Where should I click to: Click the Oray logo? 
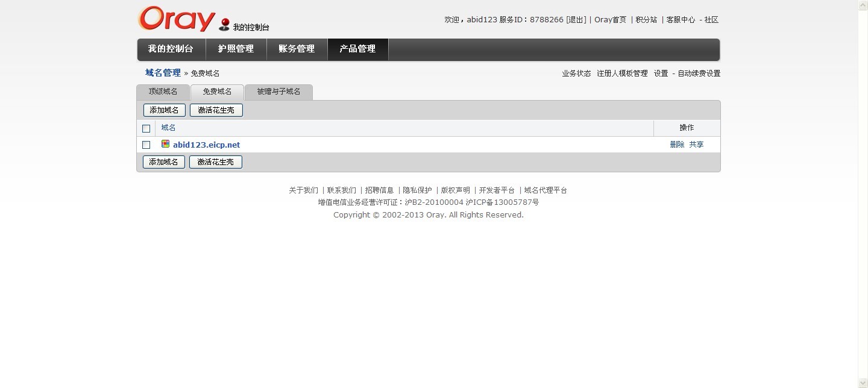pyautogui.click(x=176, y=19)
